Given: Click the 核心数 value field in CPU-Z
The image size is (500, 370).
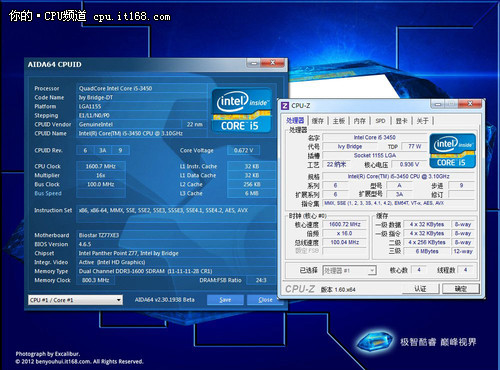Looking at the screenshot, I should tap(419, 270).
